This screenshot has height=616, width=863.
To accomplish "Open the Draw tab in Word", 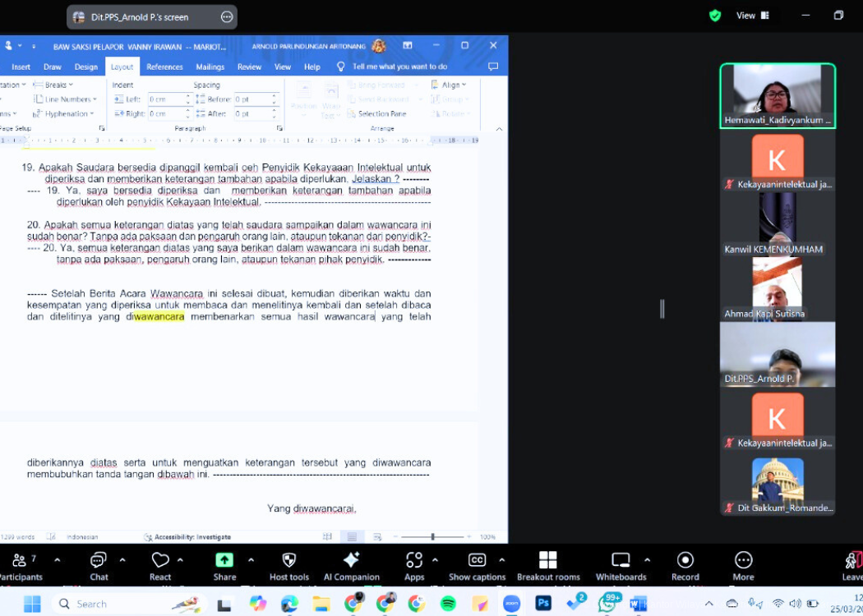I will (53, 67).
